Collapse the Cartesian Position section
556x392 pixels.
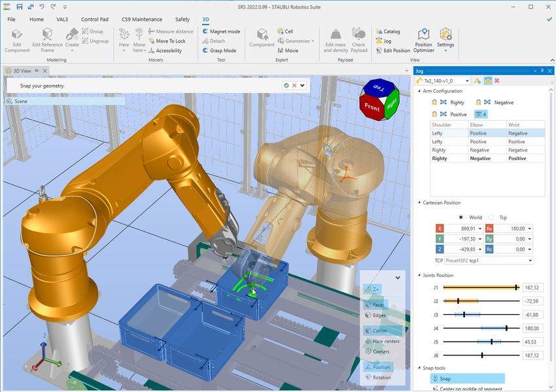coord(419,203)
